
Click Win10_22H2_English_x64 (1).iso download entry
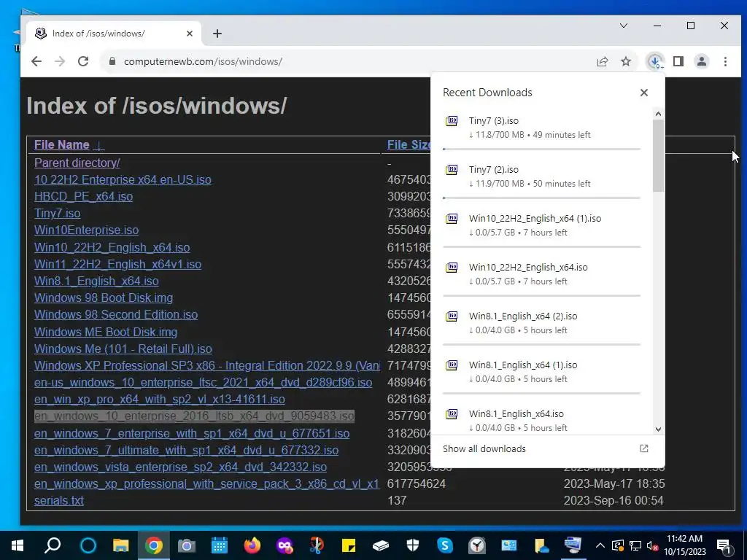[x=542, y=225]
